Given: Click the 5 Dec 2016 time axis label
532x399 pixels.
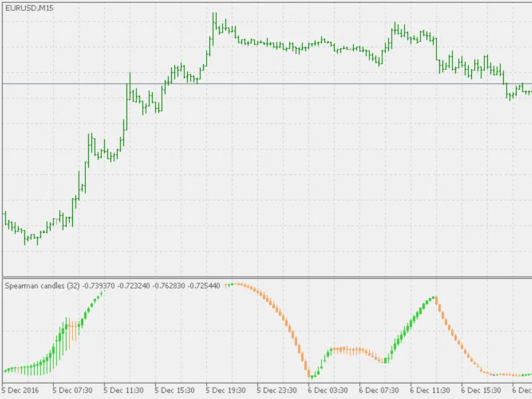Looking at the screenshot, I should [x=21, y=390].
